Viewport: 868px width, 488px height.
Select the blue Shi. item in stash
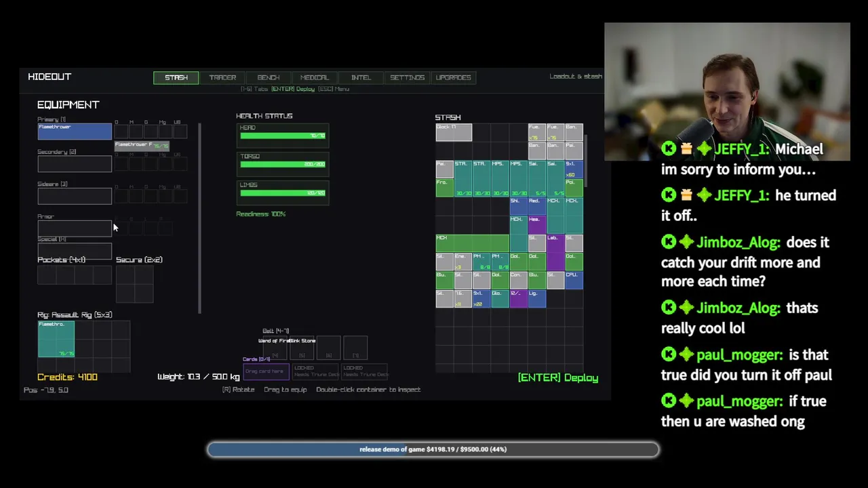pos(519,207)
